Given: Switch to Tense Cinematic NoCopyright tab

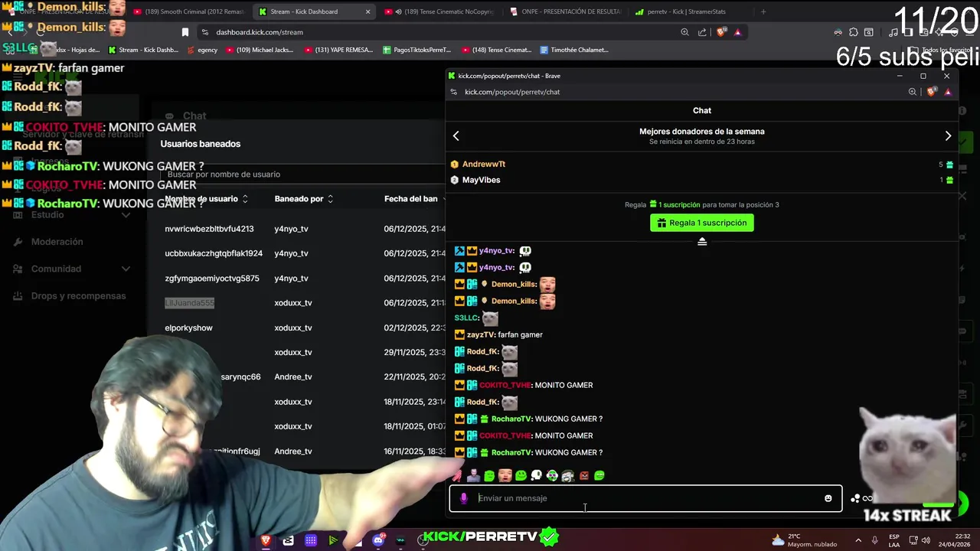Looking at the screenshot, I should pos(439,11).
